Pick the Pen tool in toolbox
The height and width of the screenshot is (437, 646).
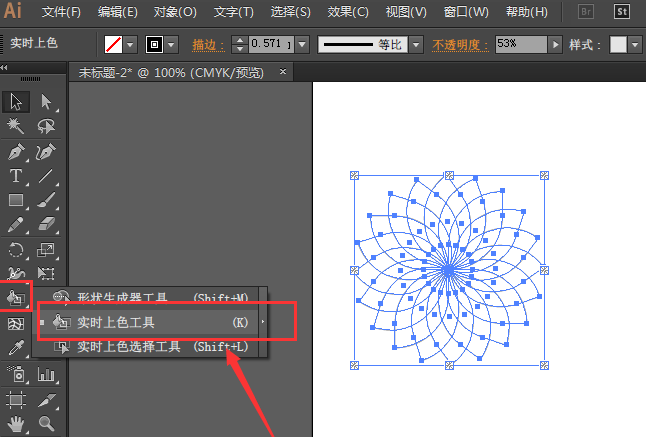[x=15, y=152]
